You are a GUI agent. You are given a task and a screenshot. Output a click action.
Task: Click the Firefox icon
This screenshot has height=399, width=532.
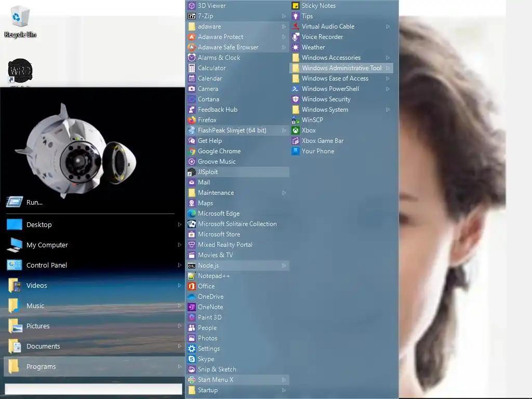click(192, 120)
